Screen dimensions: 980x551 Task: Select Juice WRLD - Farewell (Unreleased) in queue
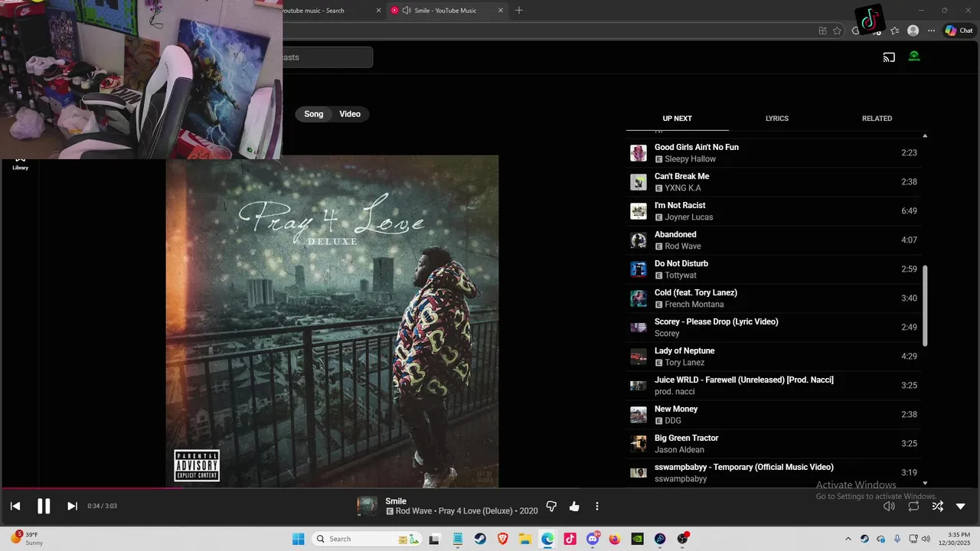point(775,386)
